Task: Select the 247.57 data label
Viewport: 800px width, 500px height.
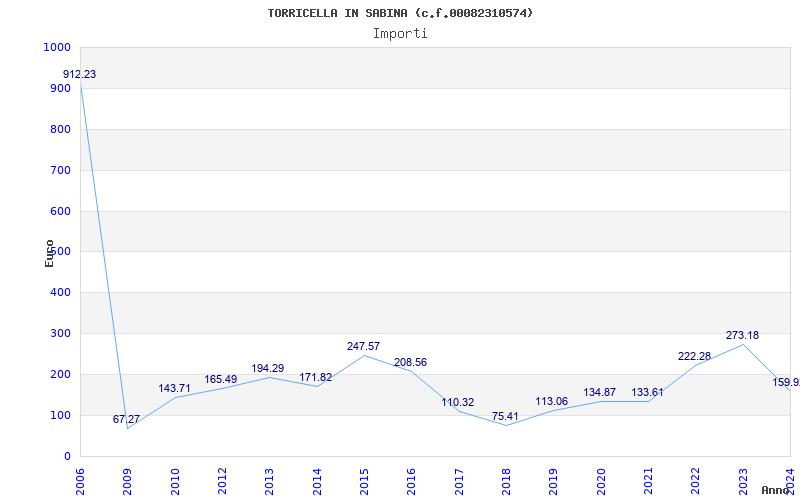Action: tap(363, 346)
